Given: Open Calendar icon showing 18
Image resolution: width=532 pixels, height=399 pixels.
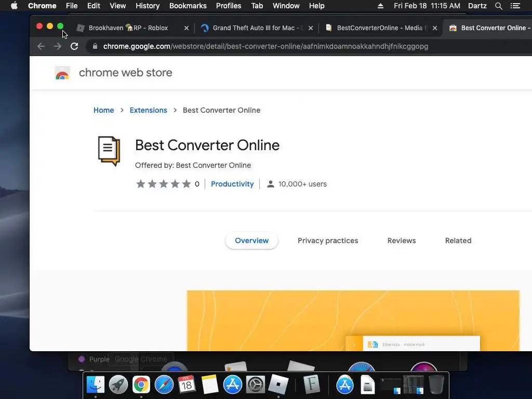Looking at the screenshot, I should point(187,385).
